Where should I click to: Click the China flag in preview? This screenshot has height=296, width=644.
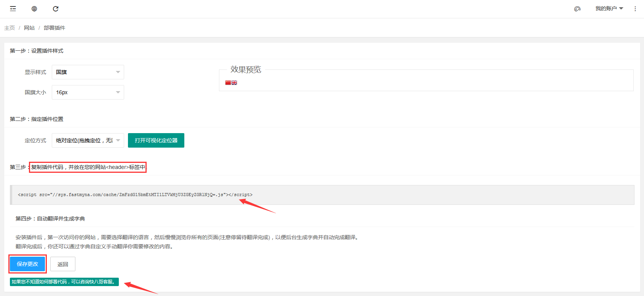coord(228,82)
